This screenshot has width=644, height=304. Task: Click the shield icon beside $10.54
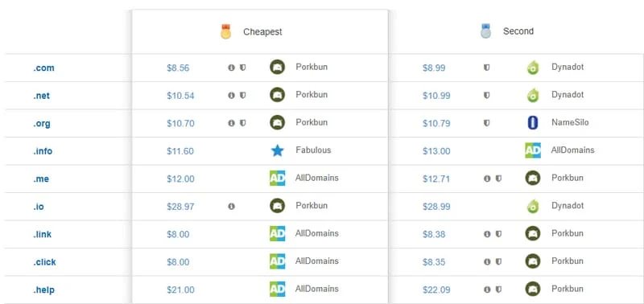click(243, 95)
